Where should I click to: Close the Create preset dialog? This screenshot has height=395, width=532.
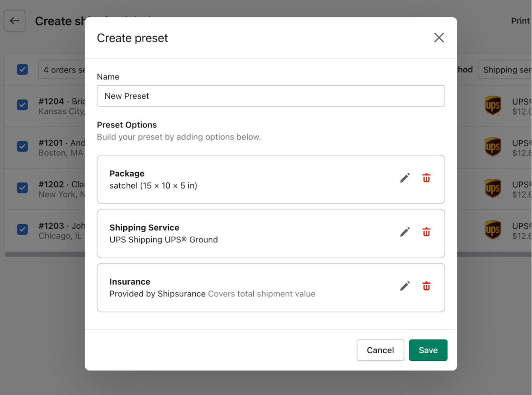[x=439, y=38]
